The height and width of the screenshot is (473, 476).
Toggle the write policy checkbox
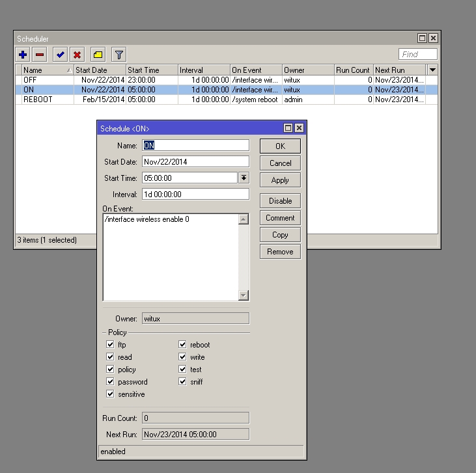[182, 357]
